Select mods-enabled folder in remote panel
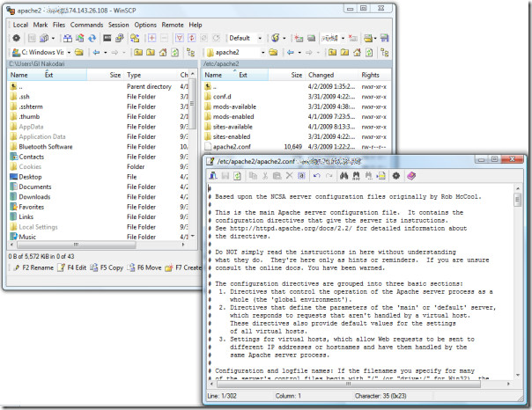The image size is (532, 410). coord(233,116)
